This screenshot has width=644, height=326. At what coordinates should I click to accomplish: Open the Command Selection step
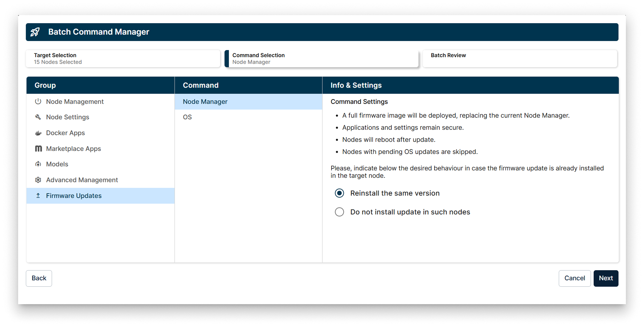click(321, 58)
